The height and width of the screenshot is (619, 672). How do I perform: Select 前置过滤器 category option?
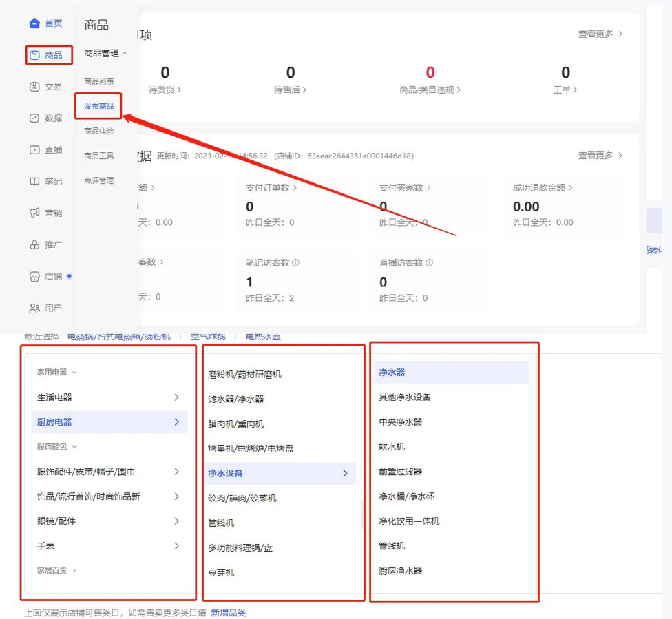coord(400,472)
